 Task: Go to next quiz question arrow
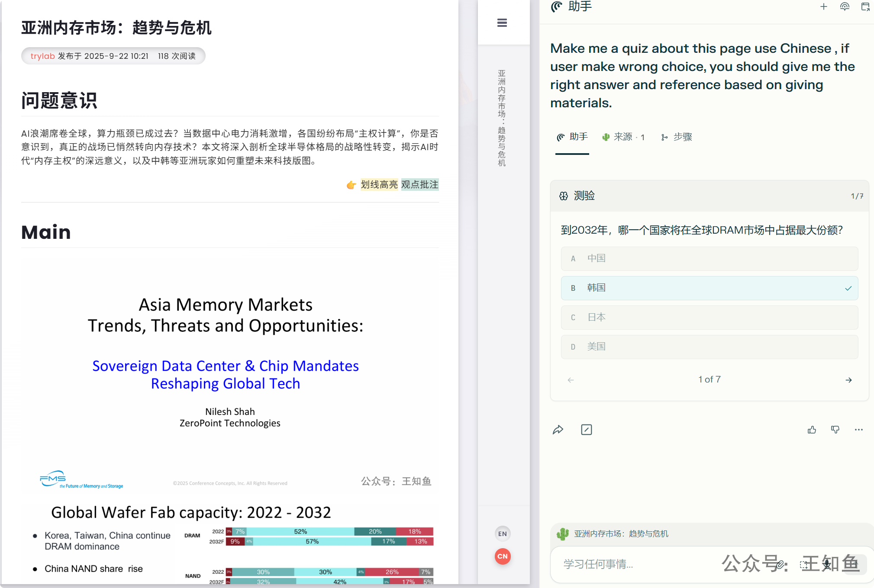(848, 380)
